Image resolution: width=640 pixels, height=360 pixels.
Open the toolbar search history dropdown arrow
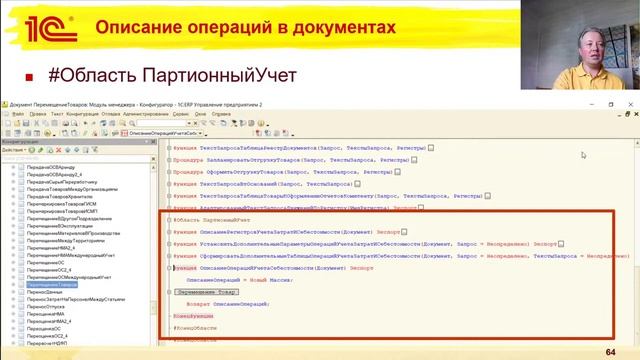click(x=189, y=123)
